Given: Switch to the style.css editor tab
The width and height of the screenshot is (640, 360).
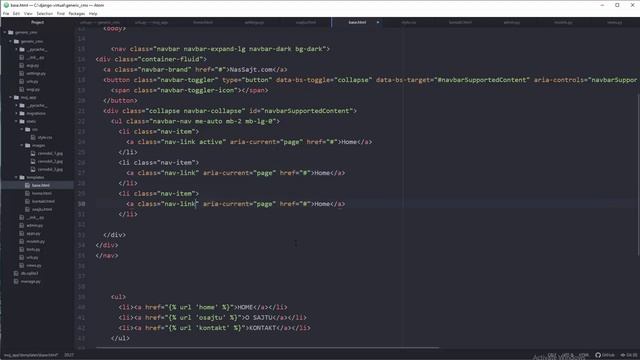Looking at the screenshot, I should [x=408, y=22].
